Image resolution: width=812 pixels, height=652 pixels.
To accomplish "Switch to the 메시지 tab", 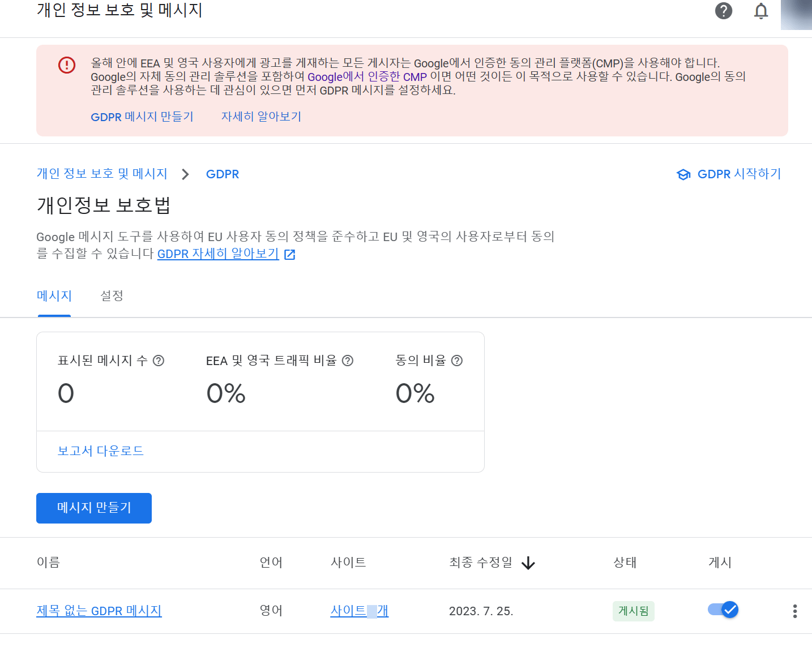I will point(54,296).
